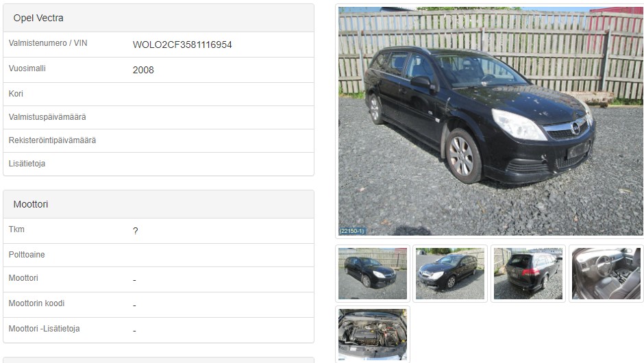Click the Rekisteröintipäivämäärä row label

pyautogui.click(x=52, y=140)
